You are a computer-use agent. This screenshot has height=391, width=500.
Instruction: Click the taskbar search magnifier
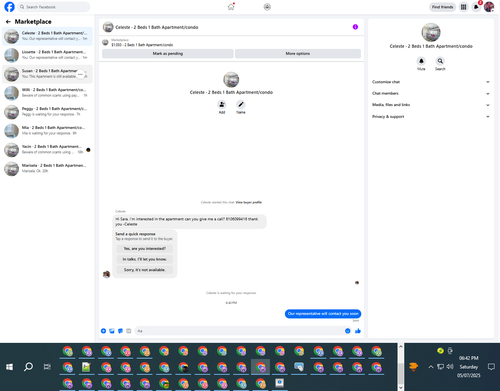29,367
